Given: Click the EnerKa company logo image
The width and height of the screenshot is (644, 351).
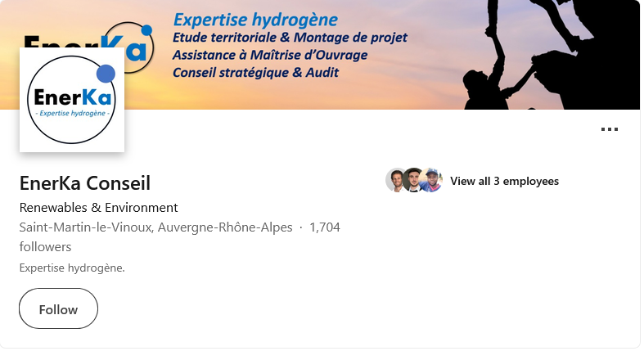Looking at the screenshot, I should point(72,100).
